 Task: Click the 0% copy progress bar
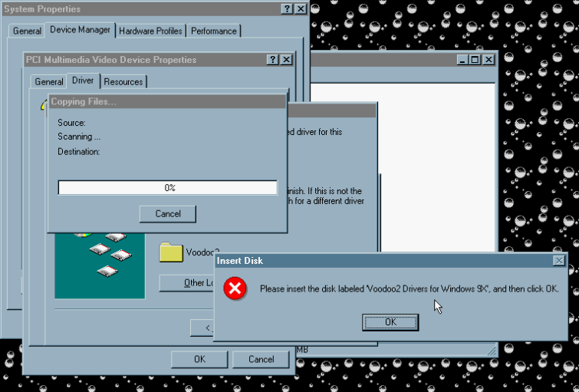(x=168, y=188)
